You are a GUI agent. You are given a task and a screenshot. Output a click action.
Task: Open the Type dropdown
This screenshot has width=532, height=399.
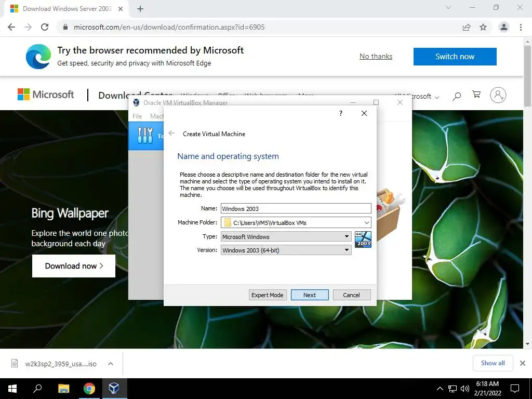tap(347, 236)
